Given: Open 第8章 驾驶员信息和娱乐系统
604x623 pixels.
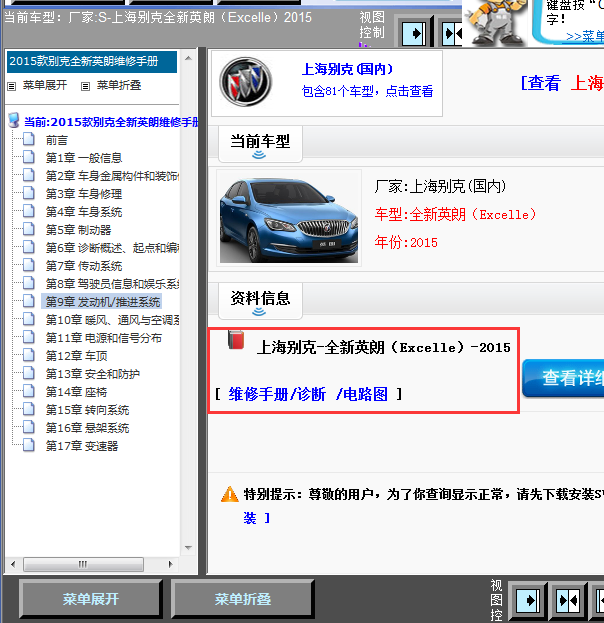Looking at the screenshot, I should [x=112, y=284].
